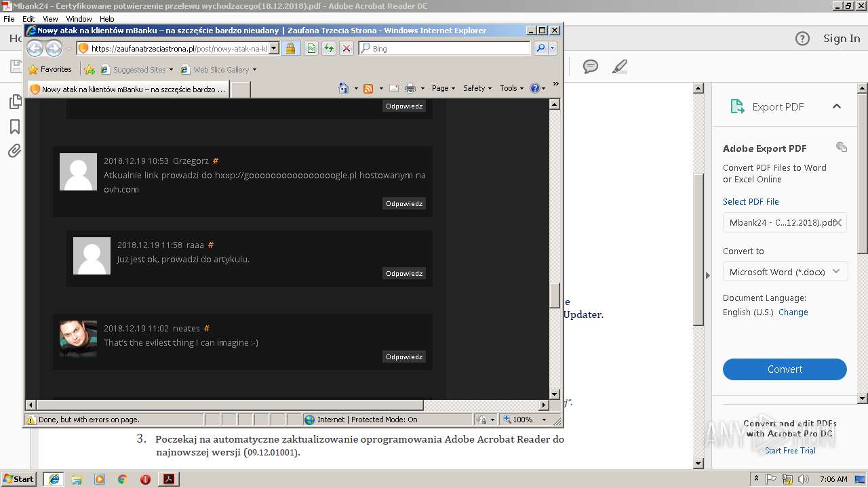Open Windows Explorer folder in taskbar
868x488 pixels.
click(77, 479)
